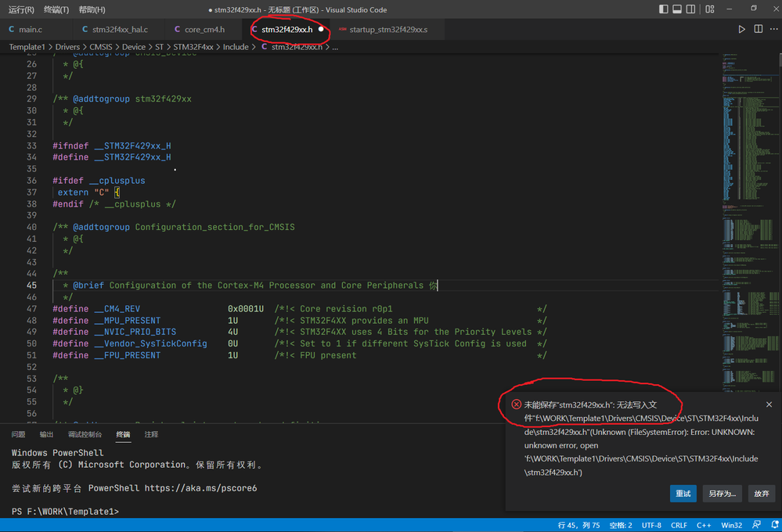Image resolution: width=782 pixels, height=532 pixels.
Task: Select Drivers in the breadcrumb
Action: (67, 47)
